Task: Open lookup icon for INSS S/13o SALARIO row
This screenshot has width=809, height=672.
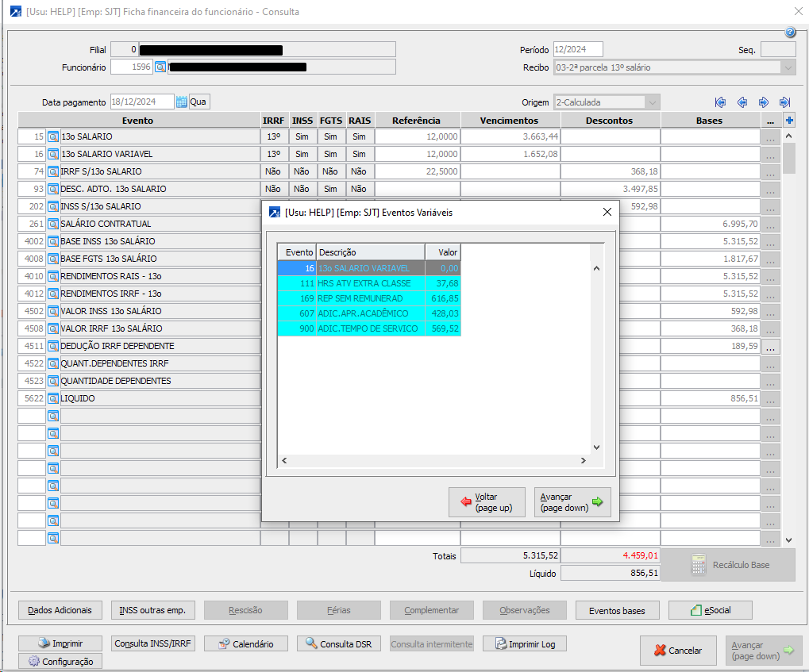Action: pos(53,207)
